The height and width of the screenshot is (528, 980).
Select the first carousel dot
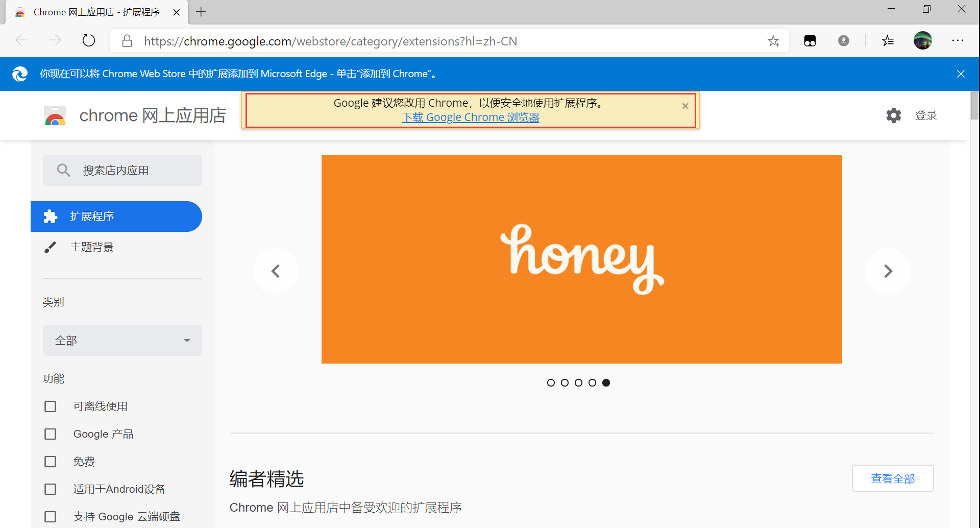point(551,382)
